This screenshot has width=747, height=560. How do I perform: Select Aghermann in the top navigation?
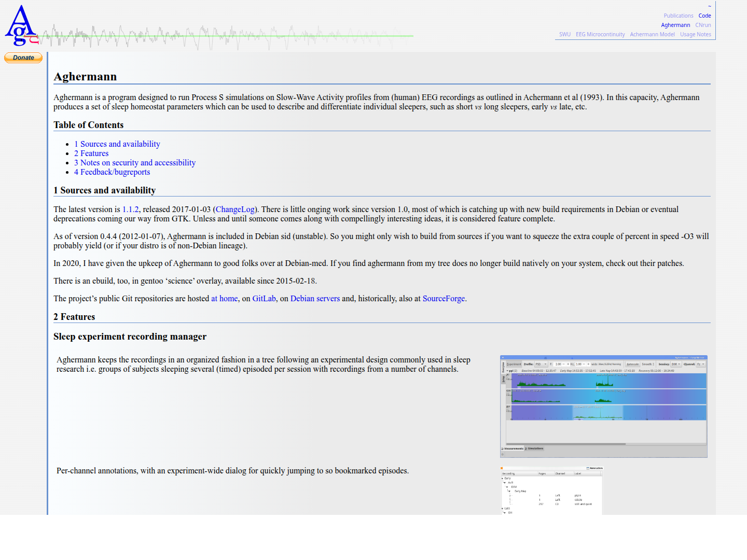click(x=675, y=25)
